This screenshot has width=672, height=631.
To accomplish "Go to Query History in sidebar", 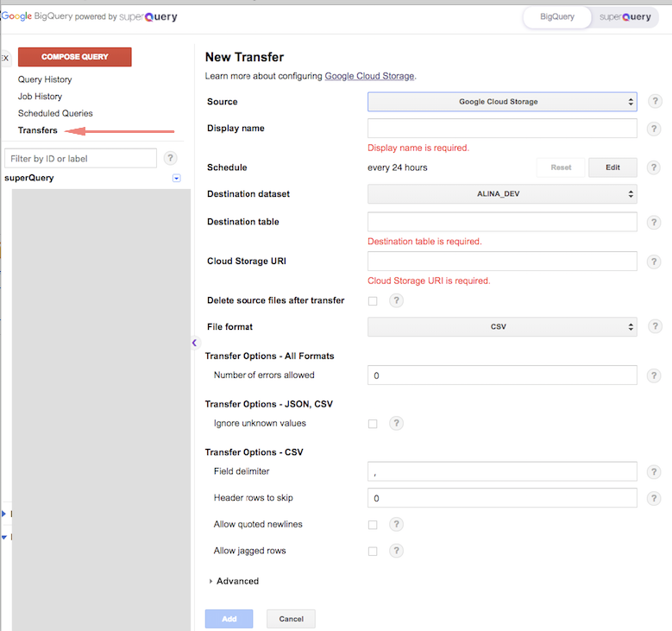I will pyautogui.click(x=45, y=79).
